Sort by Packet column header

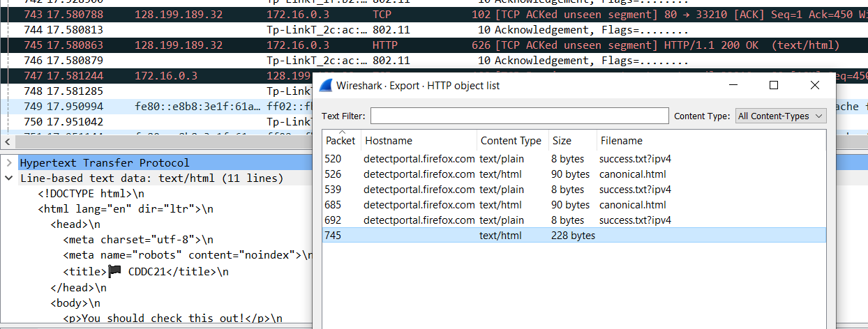point(341,141)
